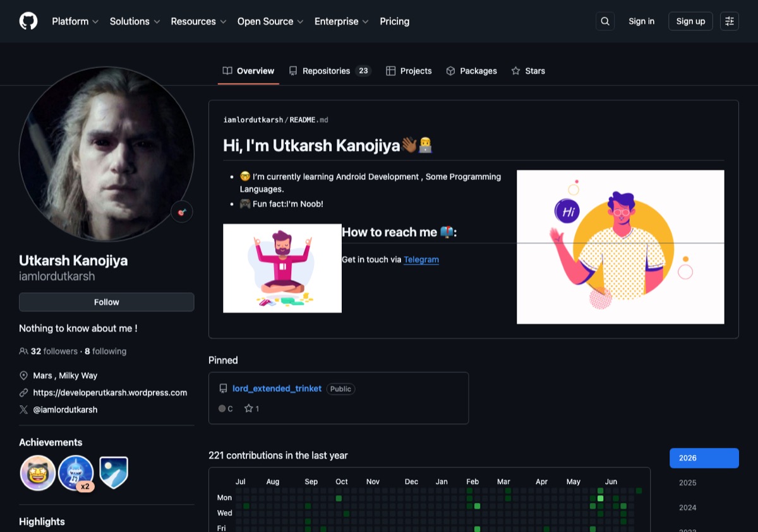Viewport: 758px width, 532px height.
Task: Click the Highlights heading
Action: coord(42,521)
